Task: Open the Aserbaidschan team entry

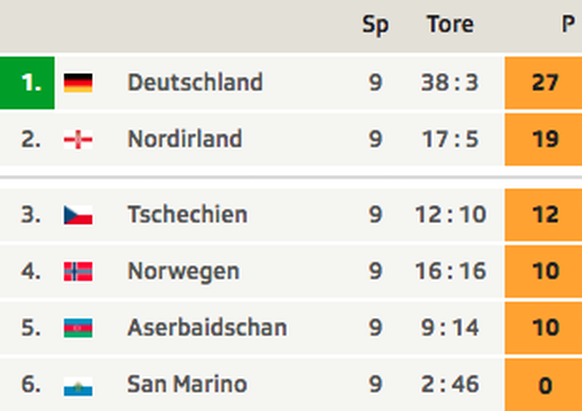Action: coord(207,327)
